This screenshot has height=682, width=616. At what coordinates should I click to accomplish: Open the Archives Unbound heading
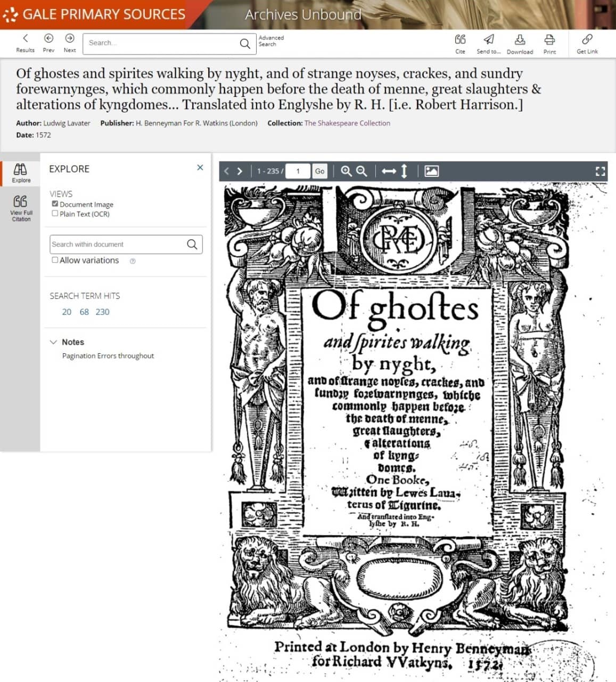(x=303, y=15)
